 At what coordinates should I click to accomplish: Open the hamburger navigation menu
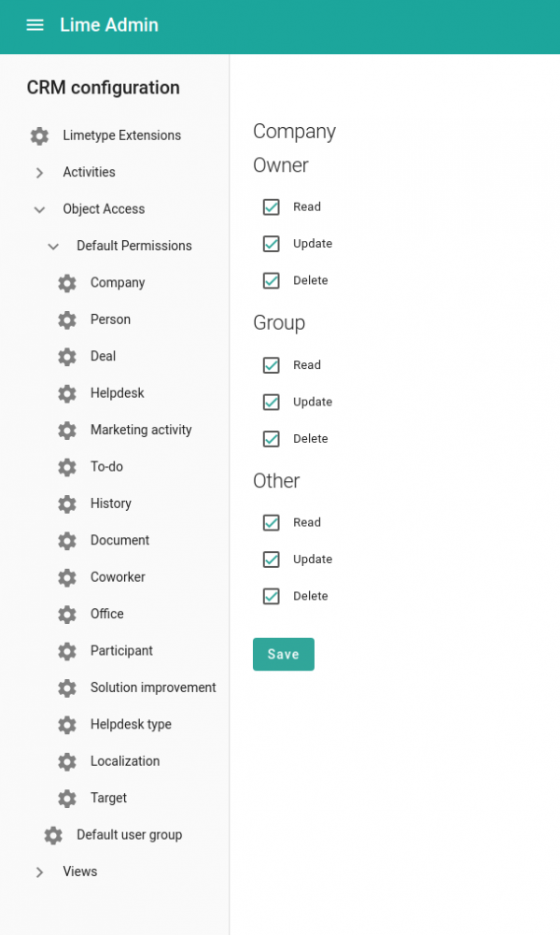coord(35,25)
